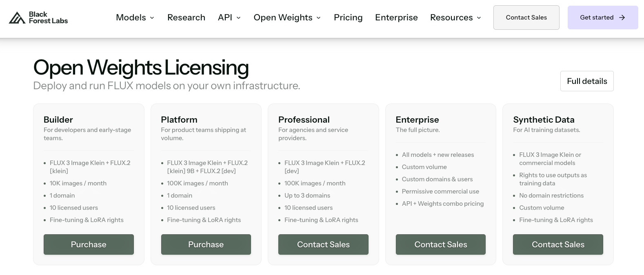Viewport: 644px width, 275px height.
Task: Go to the Pricing page
Action: click(x=348, y=18)
